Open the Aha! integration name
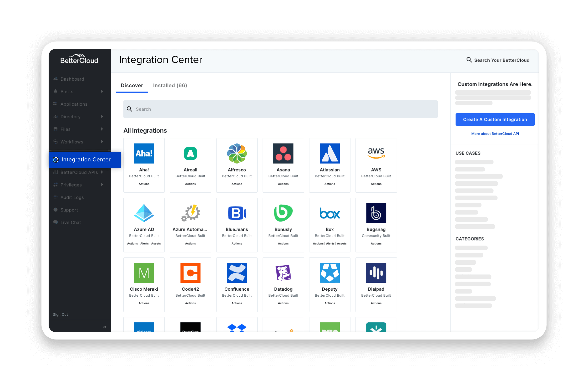588x381 pixels. (x=144, y=170)
